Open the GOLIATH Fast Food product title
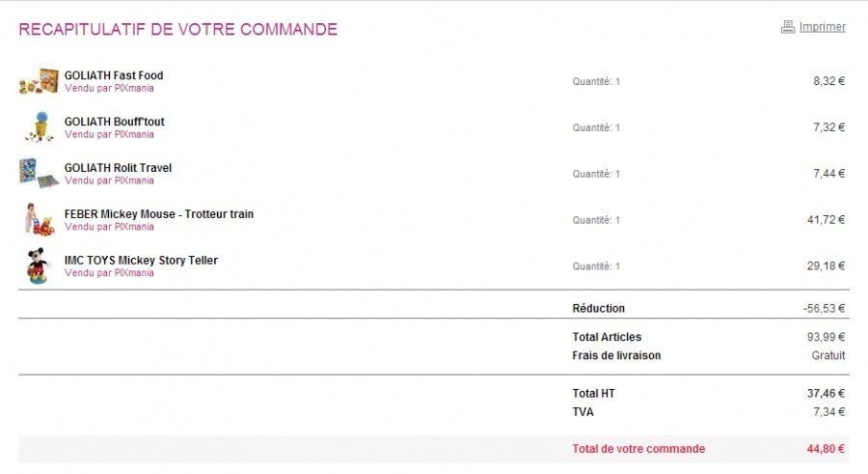 pyautogui.click(x=114, y=75)
